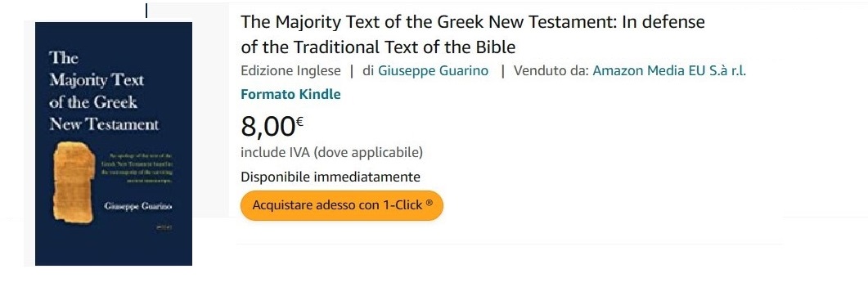Click the euro symbol beside the price

point(299,121)
